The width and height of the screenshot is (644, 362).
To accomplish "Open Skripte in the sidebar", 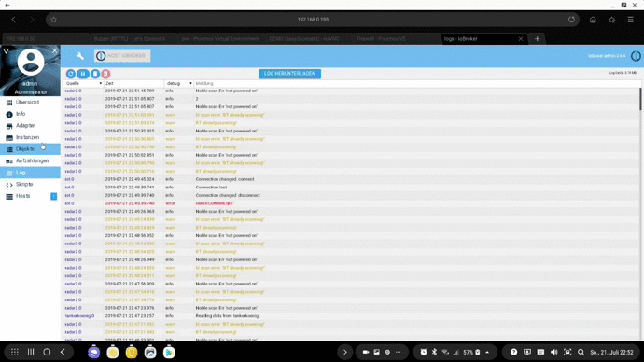I will (x=30, y=185).
